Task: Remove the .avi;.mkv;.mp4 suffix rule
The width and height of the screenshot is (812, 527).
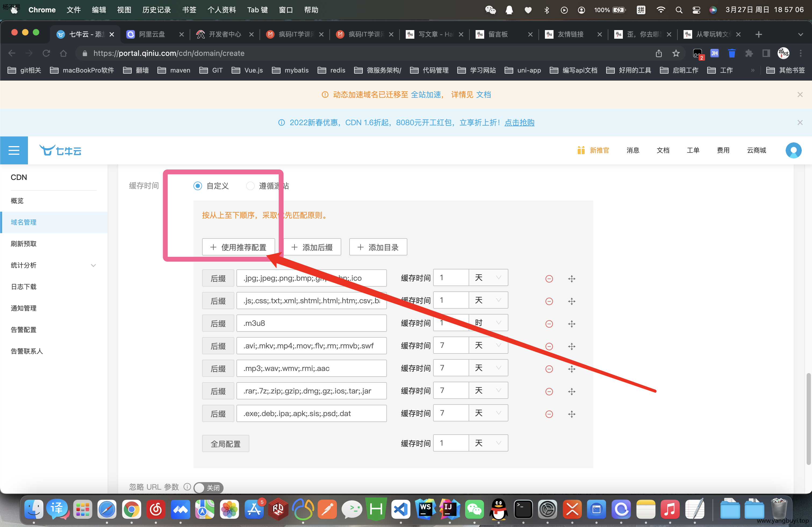Action: pos(549,346)
